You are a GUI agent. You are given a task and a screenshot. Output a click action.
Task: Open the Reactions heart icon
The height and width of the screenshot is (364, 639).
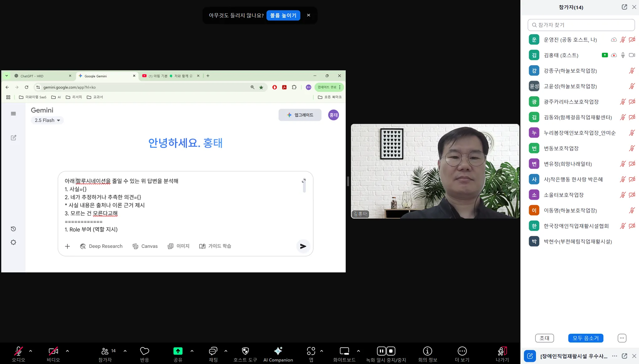click(x=144, y=354)
